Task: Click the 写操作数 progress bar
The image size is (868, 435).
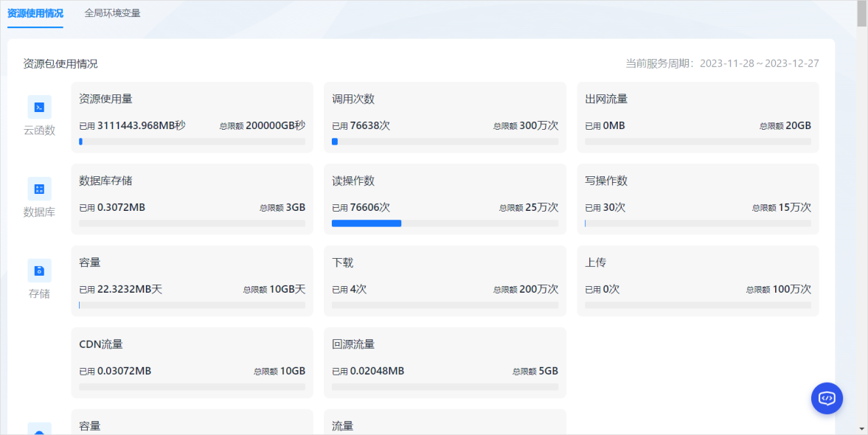Action: coord(698,223)
